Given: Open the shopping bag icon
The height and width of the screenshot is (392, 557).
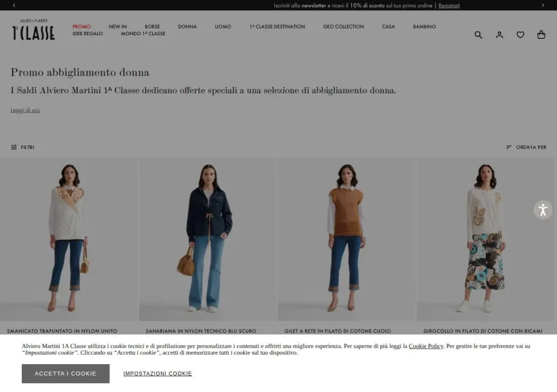Looking at the screenshot, I should click(x=541, y=35).
